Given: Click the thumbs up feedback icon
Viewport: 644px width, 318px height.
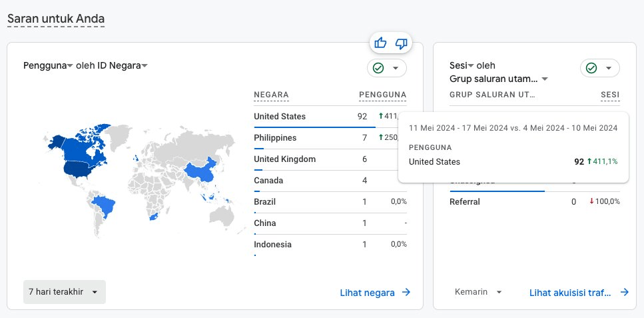Looking at the screenshot, I should (381, 43).
